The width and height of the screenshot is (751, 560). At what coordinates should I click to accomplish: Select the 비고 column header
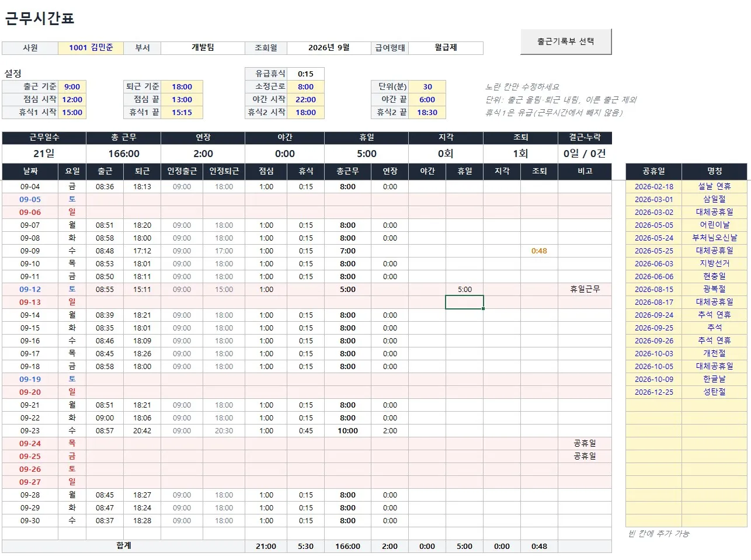pyautogui.click(x=585, y=171)
